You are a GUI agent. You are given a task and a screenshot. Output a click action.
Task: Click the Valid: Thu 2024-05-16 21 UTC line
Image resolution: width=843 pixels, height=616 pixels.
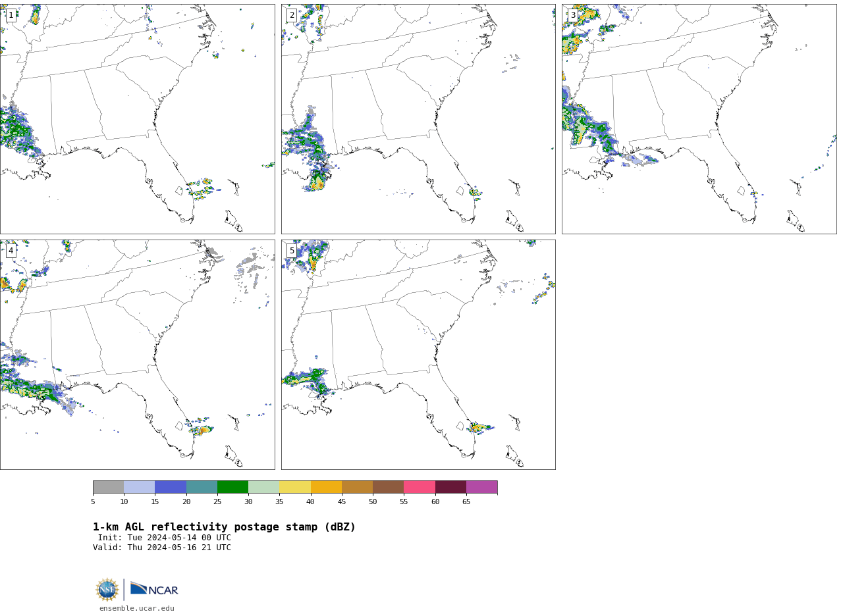(162, 548)
